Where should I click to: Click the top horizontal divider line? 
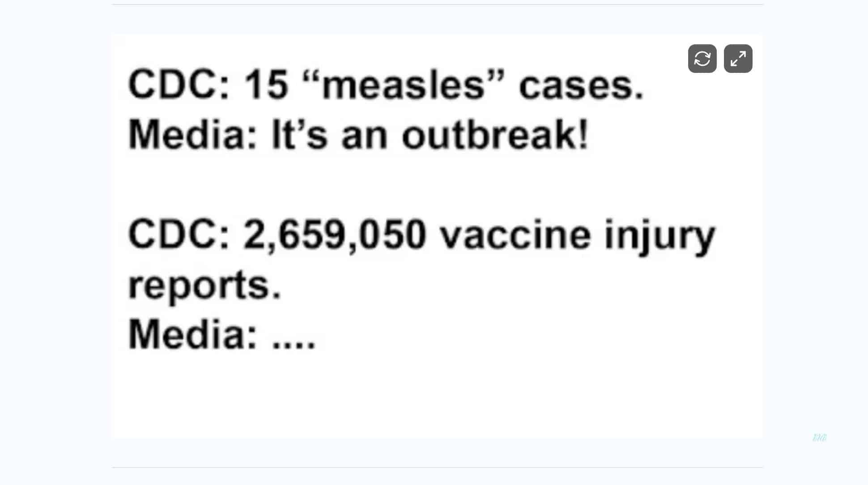(x=437, y=4)
